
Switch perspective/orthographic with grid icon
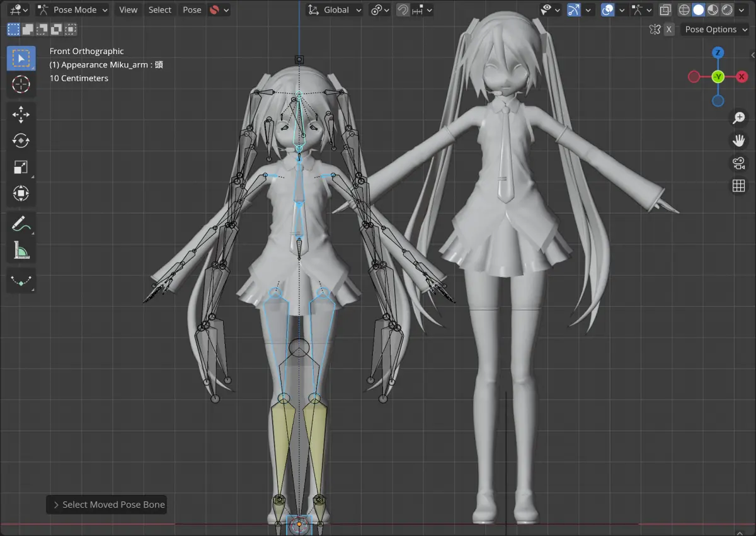click(x=738, y=186)
